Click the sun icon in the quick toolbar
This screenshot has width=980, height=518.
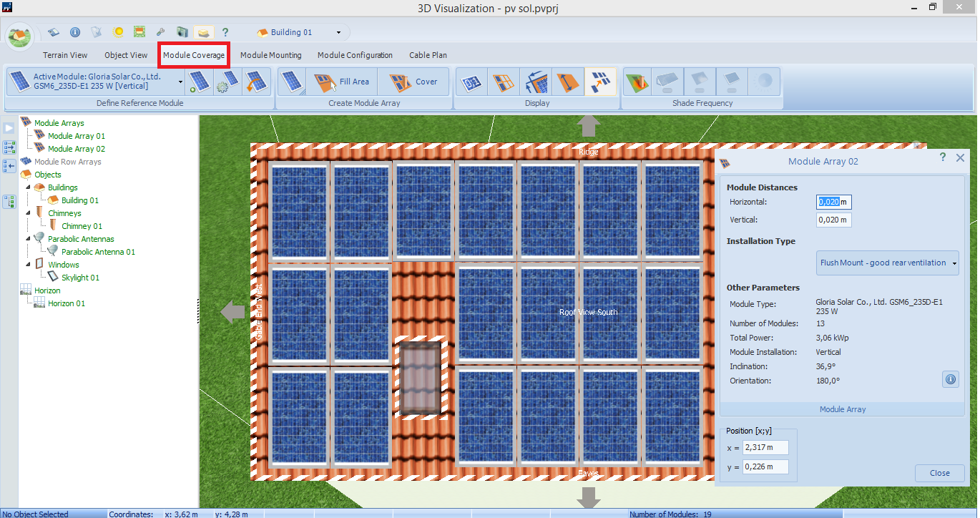pos(118,32)
